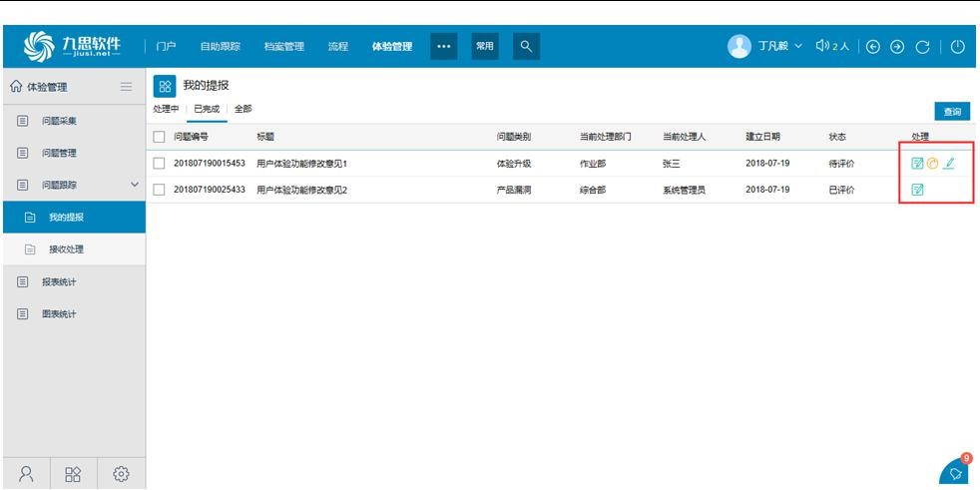Viewport: 980px width, 490px height.
Task: Click the pencil edit icon in first row
Action: click(949, 164)
